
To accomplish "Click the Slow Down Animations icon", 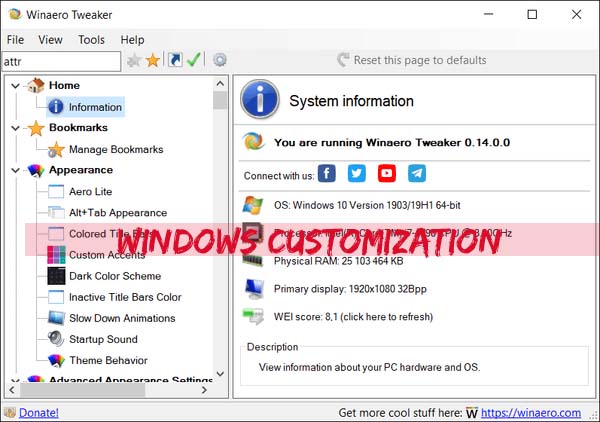I will (x=56, y=318).
